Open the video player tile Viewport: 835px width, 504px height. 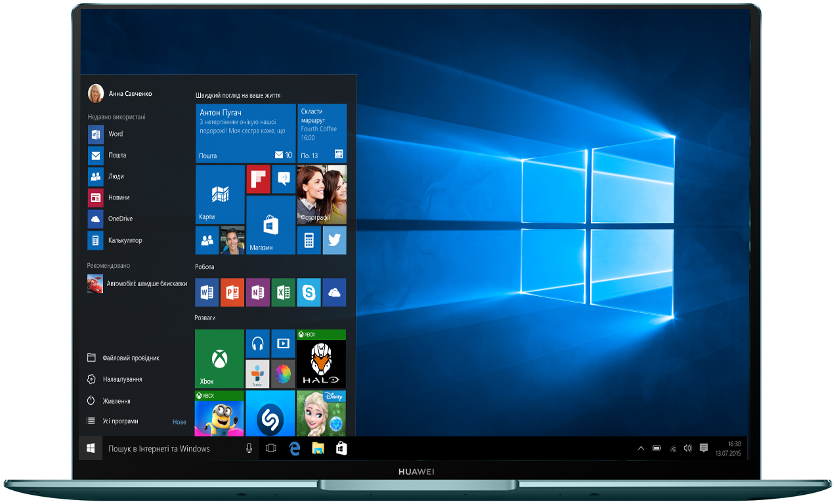283,343
